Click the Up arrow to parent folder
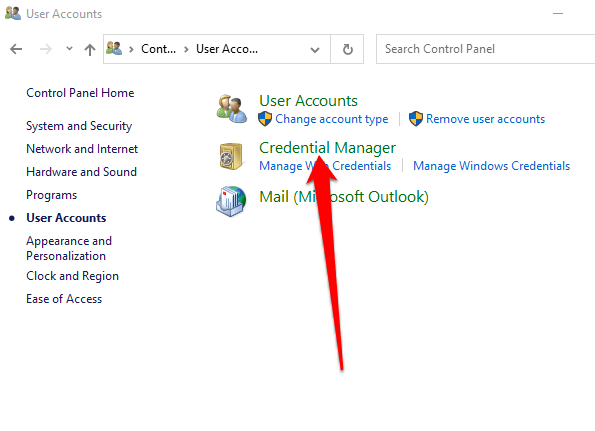Screen dimensions: 595x431 tap(90, 49)
